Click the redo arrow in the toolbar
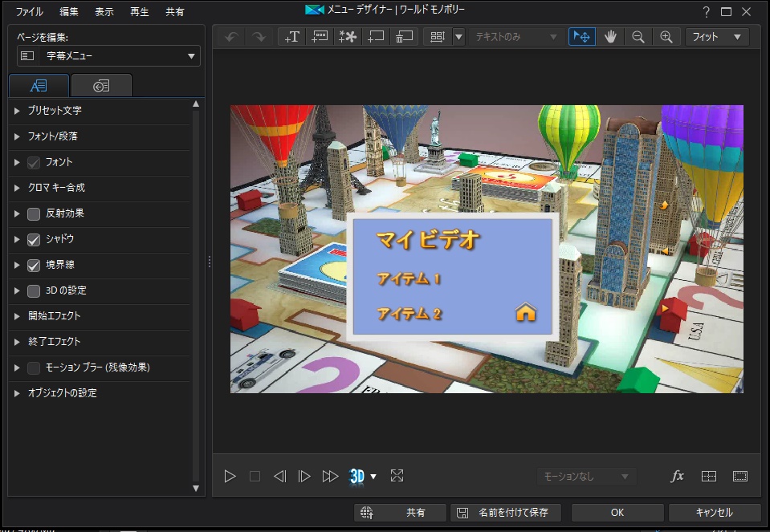Viewport: 770px width, 532px height. pos(259,37)
